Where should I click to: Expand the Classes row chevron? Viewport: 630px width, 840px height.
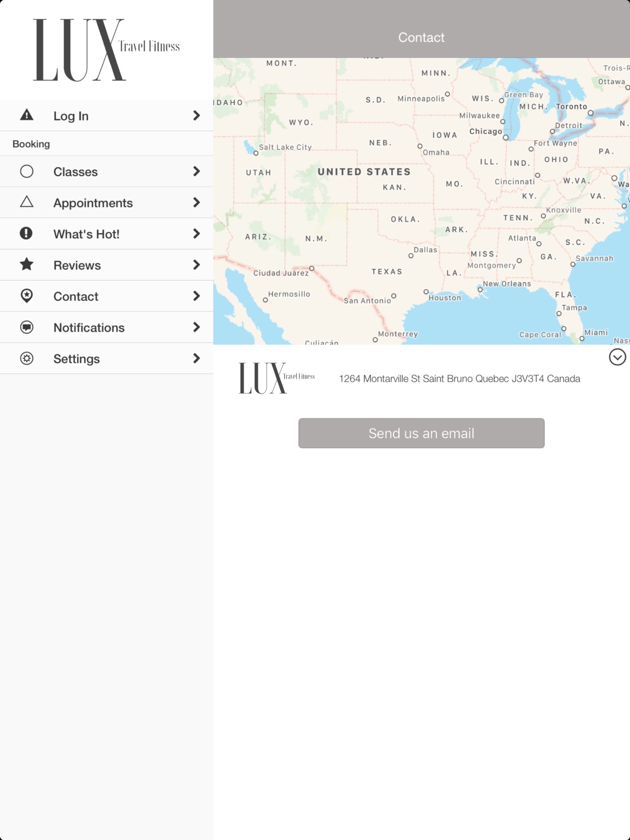click(196, 171)
